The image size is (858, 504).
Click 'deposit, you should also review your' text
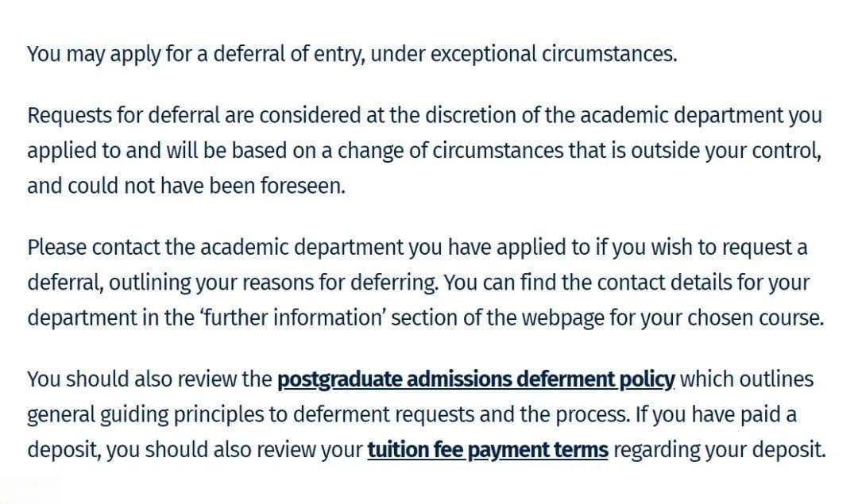[x=195, y=450]
